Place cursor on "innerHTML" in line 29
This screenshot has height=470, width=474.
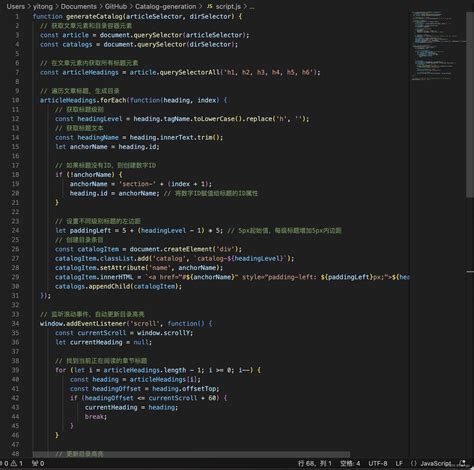pos(116,277)
